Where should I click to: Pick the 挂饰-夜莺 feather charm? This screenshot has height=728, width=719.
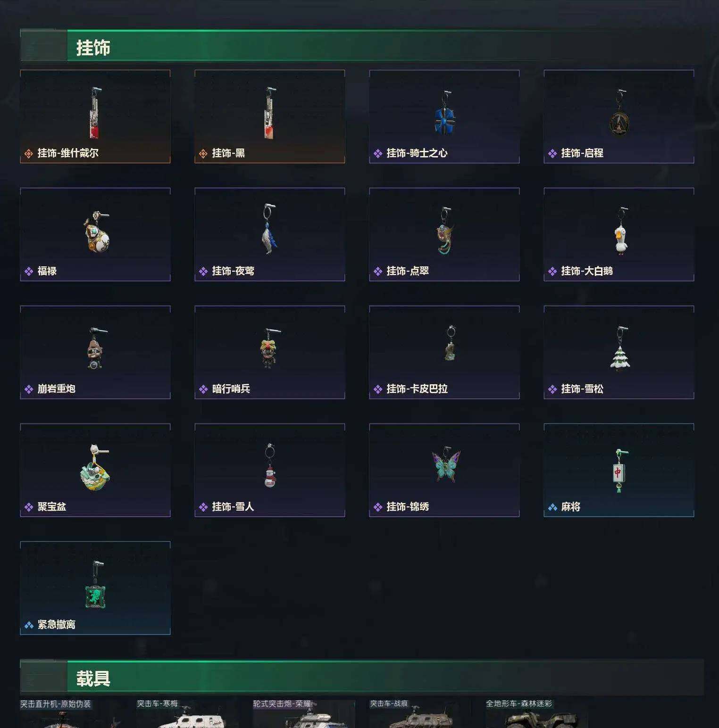pyautogui.click(x=270, y=234)
